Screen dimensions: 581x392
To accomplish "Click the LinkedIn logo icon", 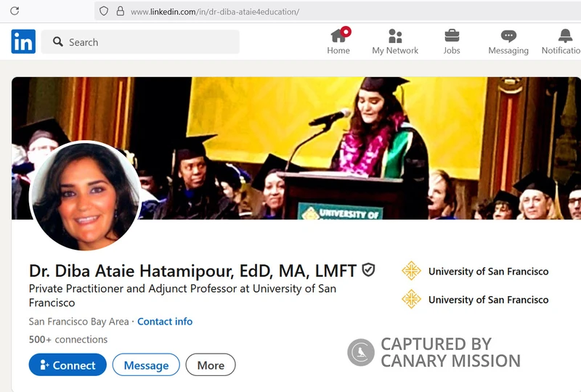I will (23, 41).
